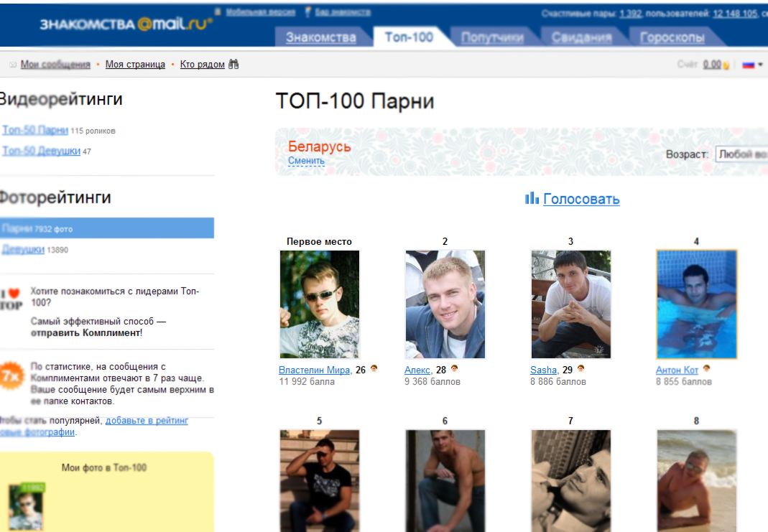Switch to the Знакомства tab
768x532 pixels.
point(321,37)
